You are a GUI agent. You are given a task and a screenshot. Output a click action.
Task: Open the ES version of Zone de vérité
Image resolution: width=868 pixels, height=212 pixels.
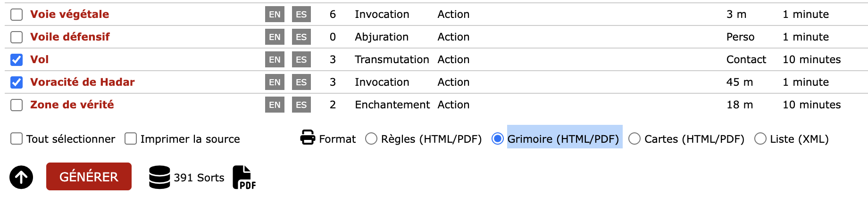(x=301, y=105)
